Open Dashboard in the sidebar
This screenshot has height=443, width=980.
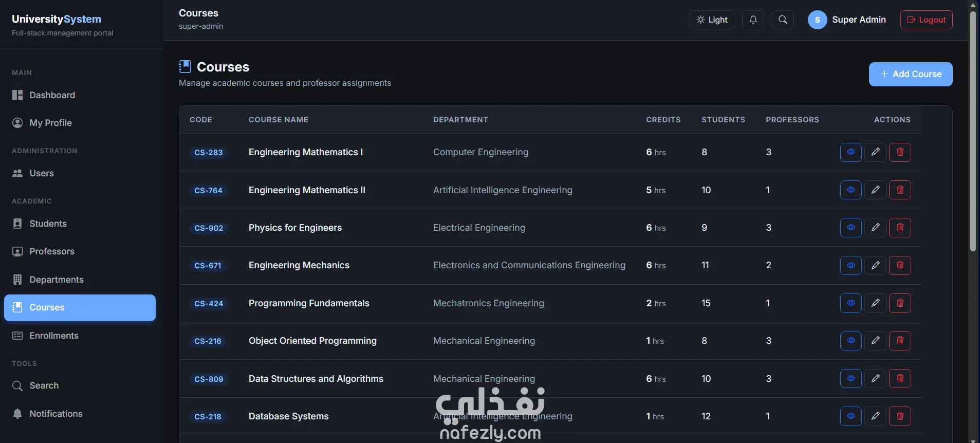click(80, 95)
